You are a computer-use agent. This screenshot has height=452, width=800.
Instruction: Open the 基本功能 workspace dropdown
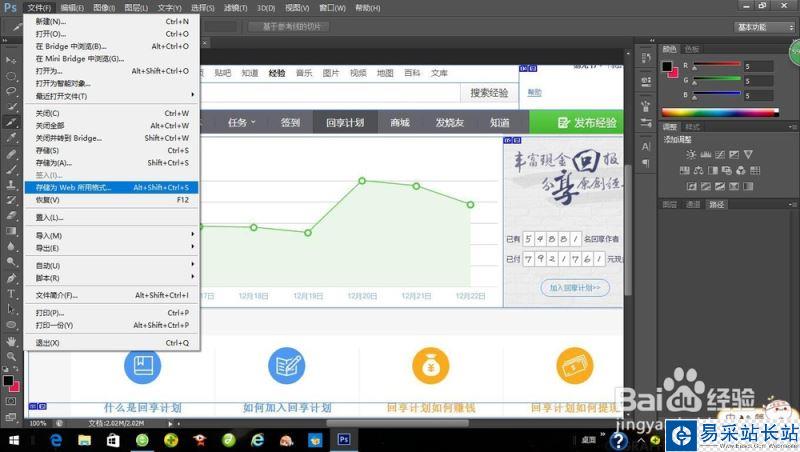pos(765,27)
